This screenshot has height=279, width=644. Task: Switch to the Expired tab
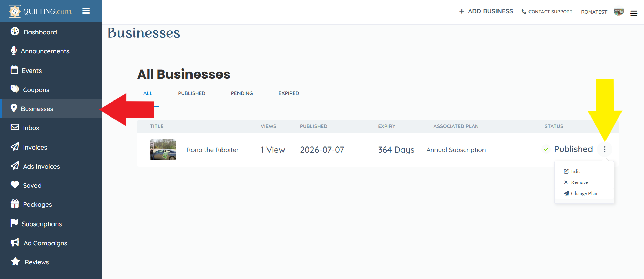(x=289, y=93)
